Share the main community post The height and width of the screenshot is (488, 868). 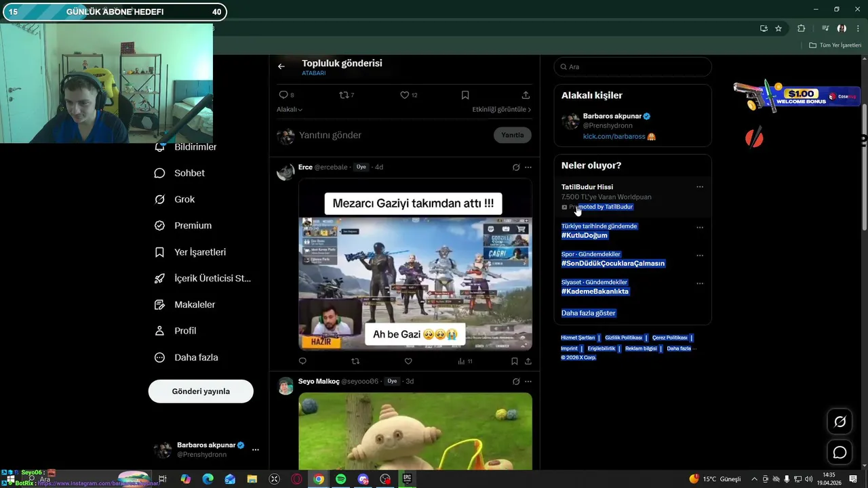pyautogui.click(x=526, y=95)
